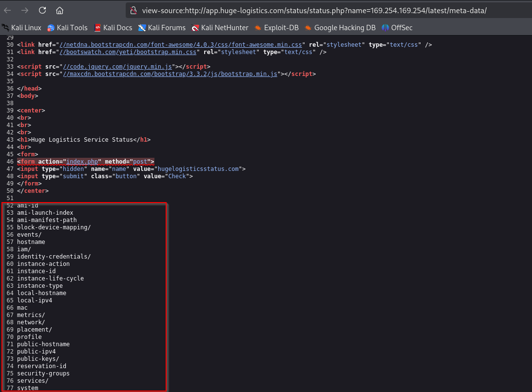532x392 pixels.
Task: Reload the page with the refresh icon
Action: point(42,10)
